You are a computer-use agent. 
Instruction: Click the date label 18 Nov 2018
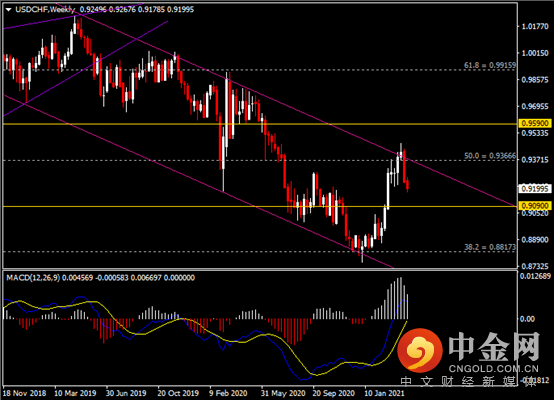[x=24, y=393]
